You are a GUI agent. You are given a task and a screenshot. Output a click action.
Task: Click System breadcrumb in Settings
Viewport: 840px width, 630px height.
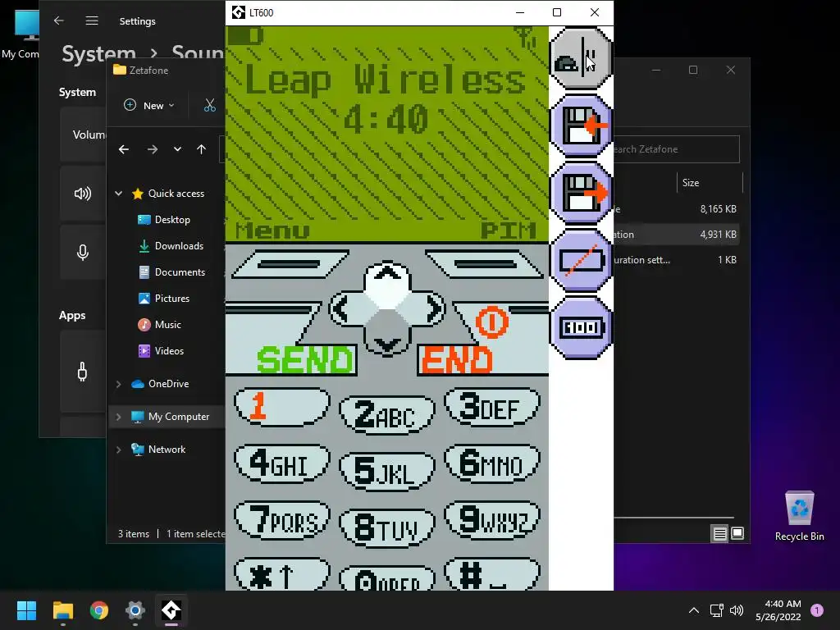pos(99,53)
